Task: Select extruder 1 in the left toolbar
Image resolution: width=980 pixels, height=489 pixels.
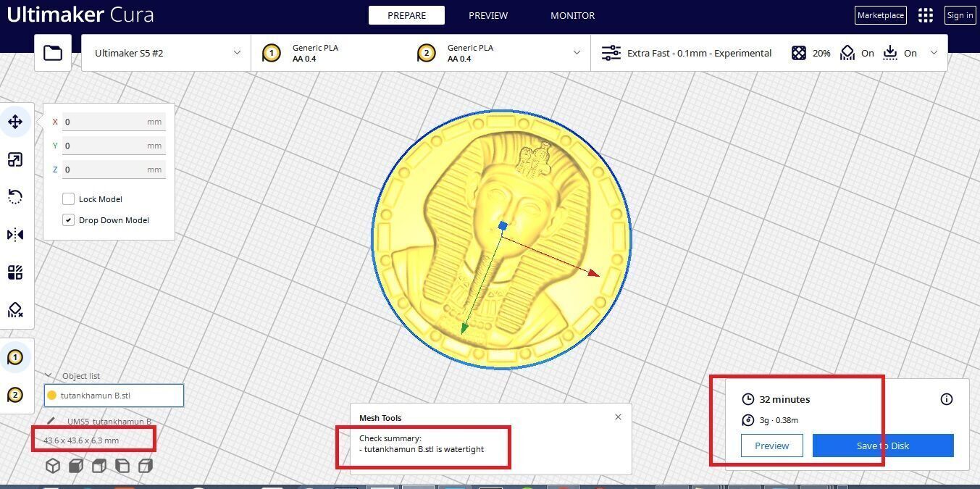Action: click(x=15, y=357)
